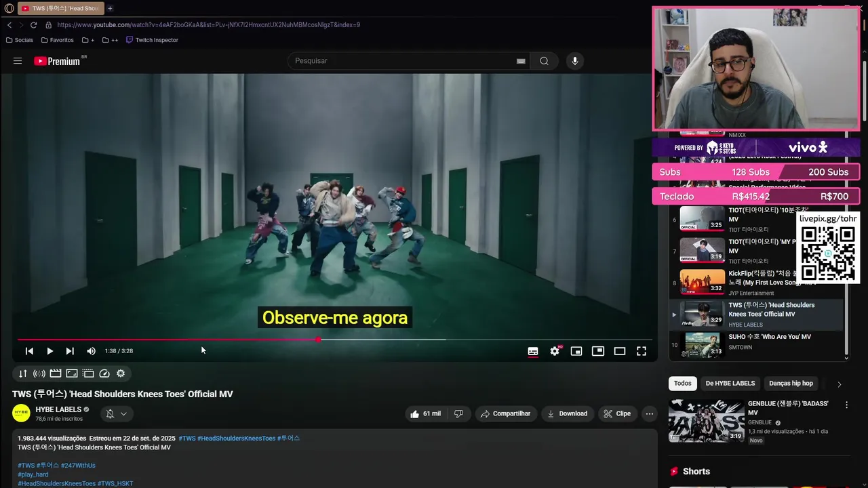The height and width of the screenshot is (488, 868).
Task: Open #play_hard hashtag link
Action: pos(33,474)
